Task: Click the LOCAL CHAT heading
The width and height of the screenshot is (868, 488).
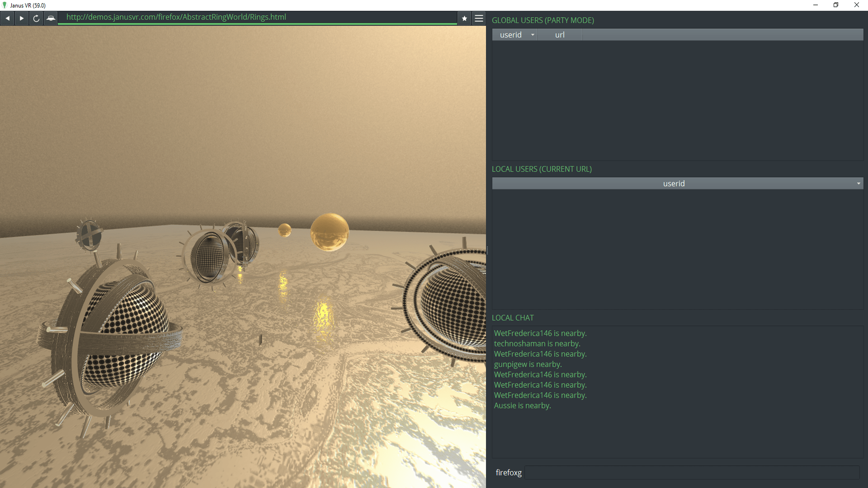Action: point(513,318)
